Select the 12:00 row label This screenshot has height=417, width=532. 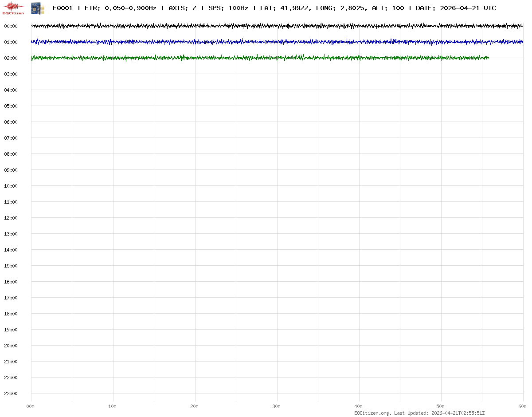(11, 218)
